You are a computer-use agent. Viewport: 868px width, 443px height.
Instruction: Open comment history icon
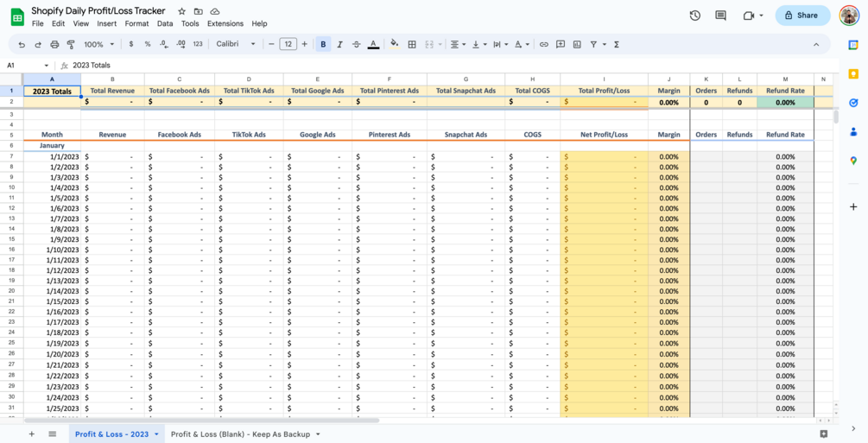click(x=721, y=16)
